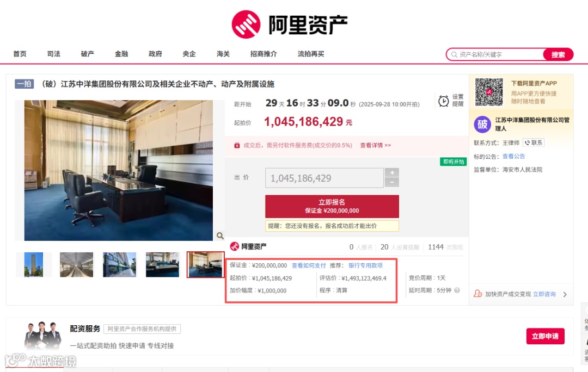Click the purple 破 manager avatar icon

pos(482,125)
